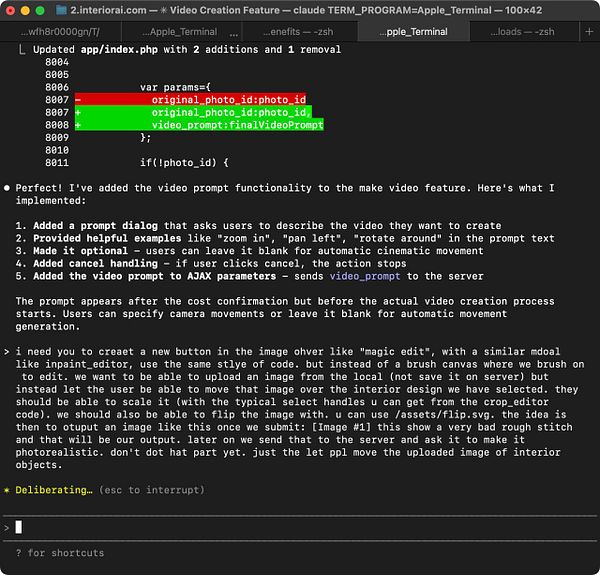Click the "Deliberating…" status text
The image size is (600, 575).
54,490
